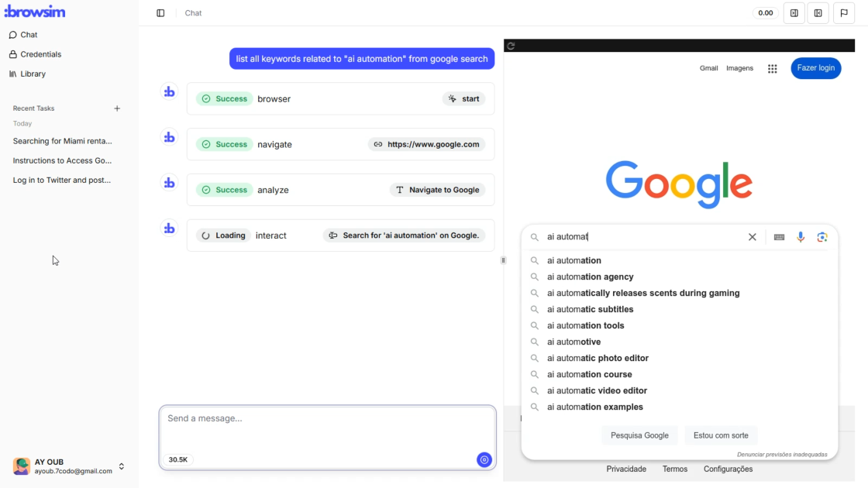
Task: Click the flag icon in header
Action: tap(844, 12)
